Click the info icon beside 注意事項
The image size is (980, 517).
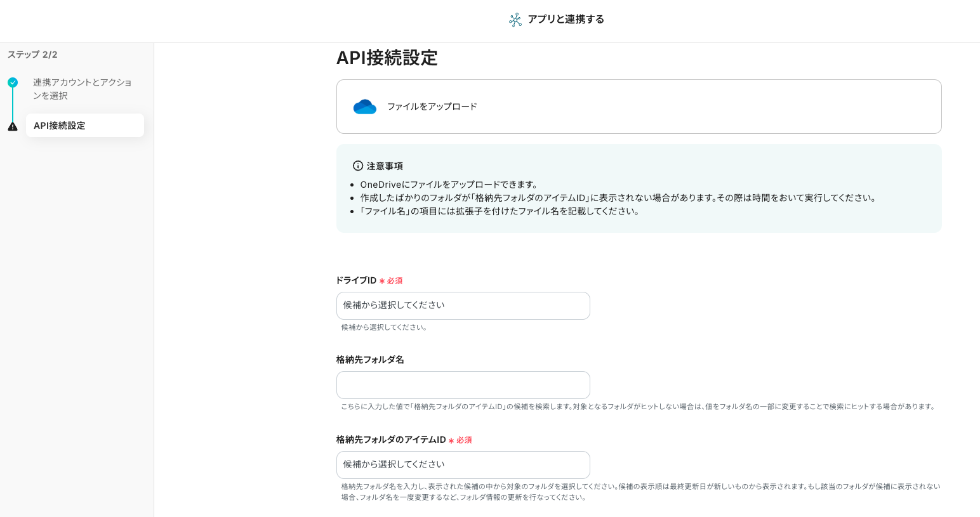pyautogui.click(x=358, y=166)
